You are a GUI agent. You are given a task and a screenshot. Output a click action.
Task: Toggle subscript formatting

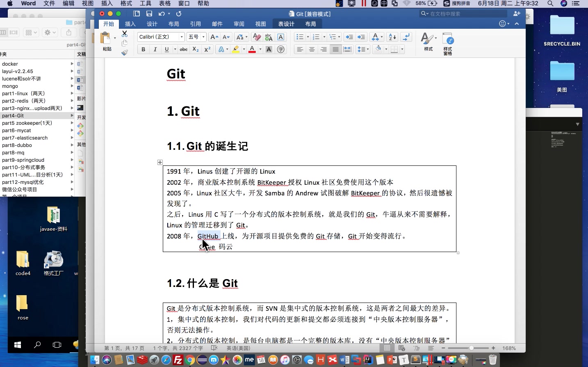click(x=196, y=49)
